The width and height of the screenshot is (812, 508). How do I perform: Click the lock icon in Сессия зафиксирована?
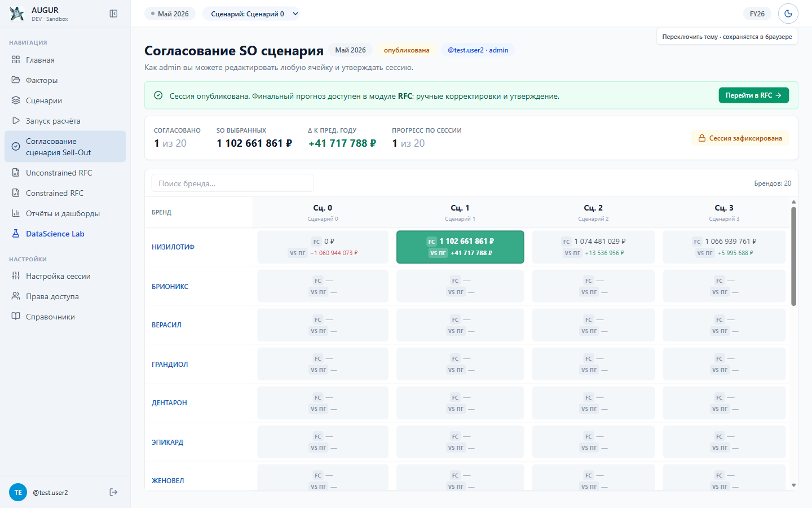pyautogui.click(x=702, y=138)
